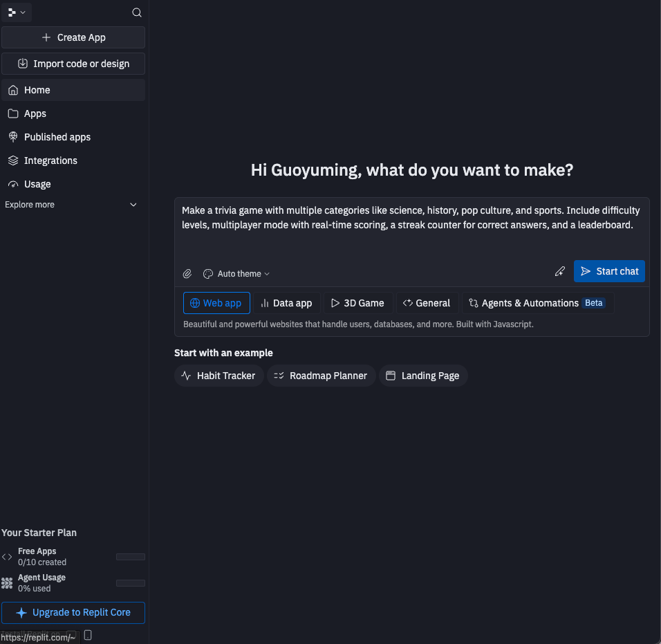Viewport: 661px width, 644px height.
Task: Open the Usage page in sidebar
Action: 37,184
